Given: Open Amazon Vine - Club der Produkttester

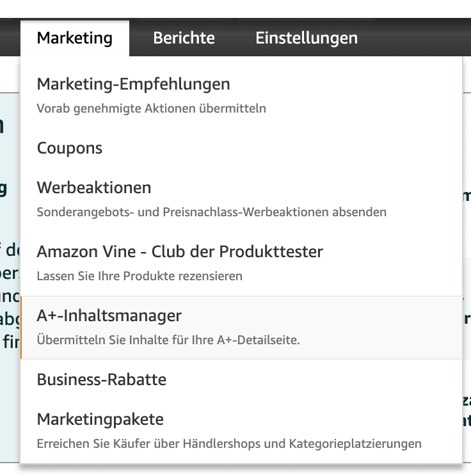Looking at the screenshot, I should pyautogui.click(x=180, y=251).
